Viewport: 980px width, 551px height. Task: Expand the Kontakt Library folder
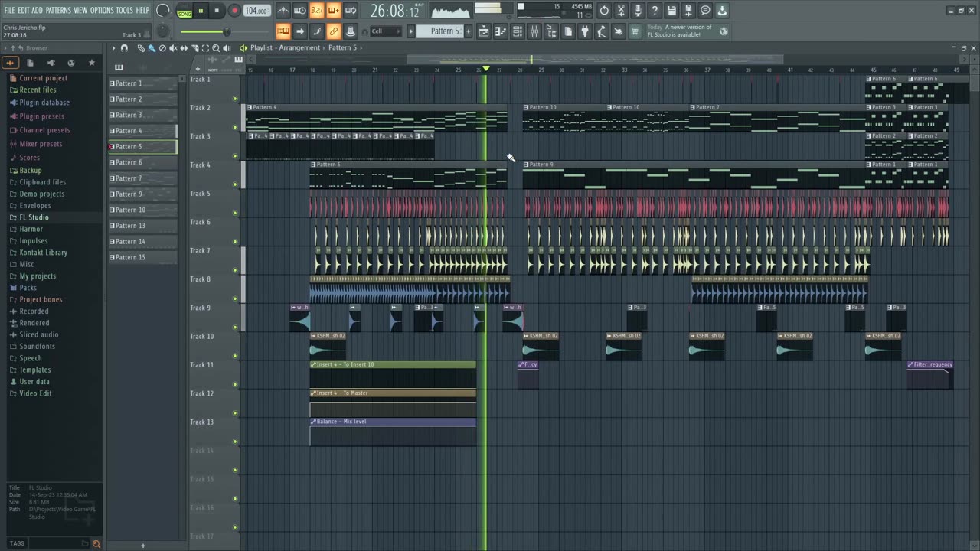point(43,253)
